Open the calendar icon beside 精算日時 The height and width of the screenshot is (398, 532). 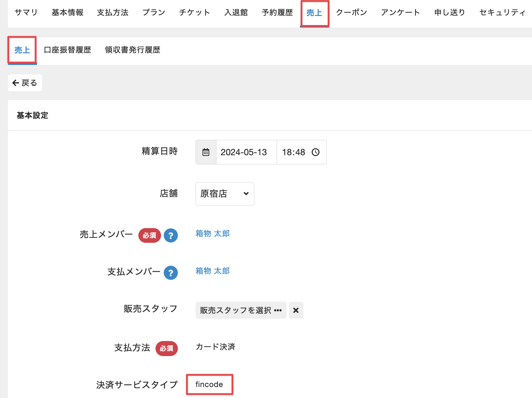pyautogui.click(x=206, y=152)
